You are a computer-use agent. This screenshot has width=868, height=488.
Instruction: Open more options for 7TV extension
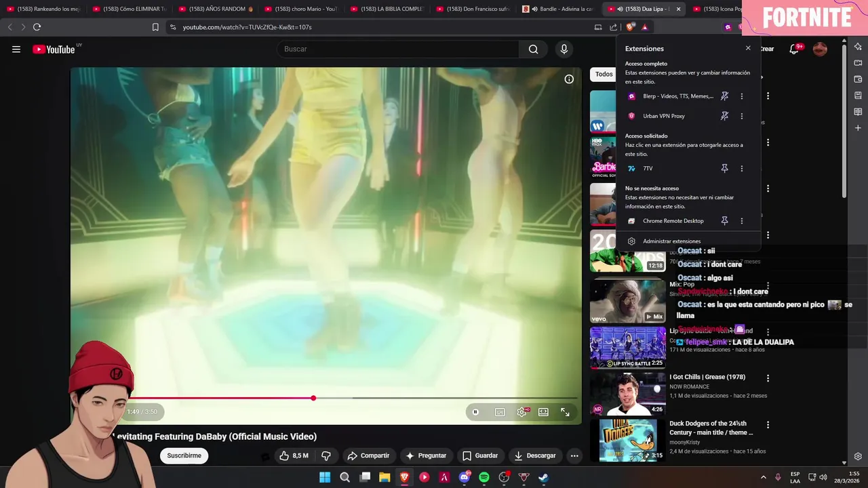(x=741, y=168)
